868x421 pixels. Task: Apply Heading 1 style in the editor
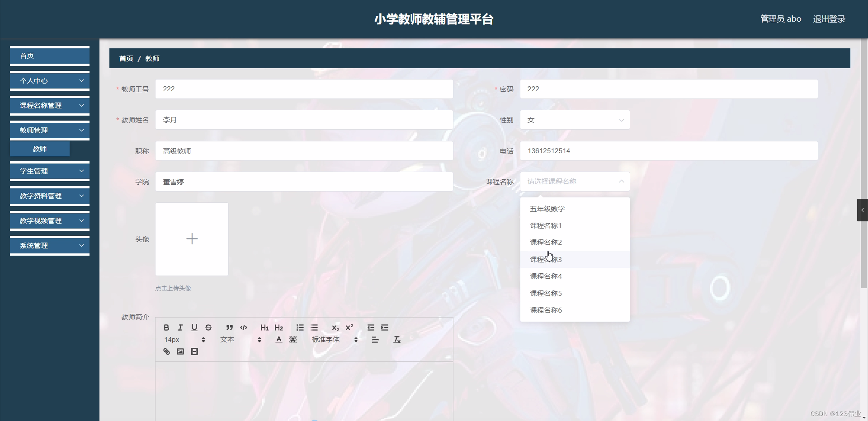[x=264, y=327]
